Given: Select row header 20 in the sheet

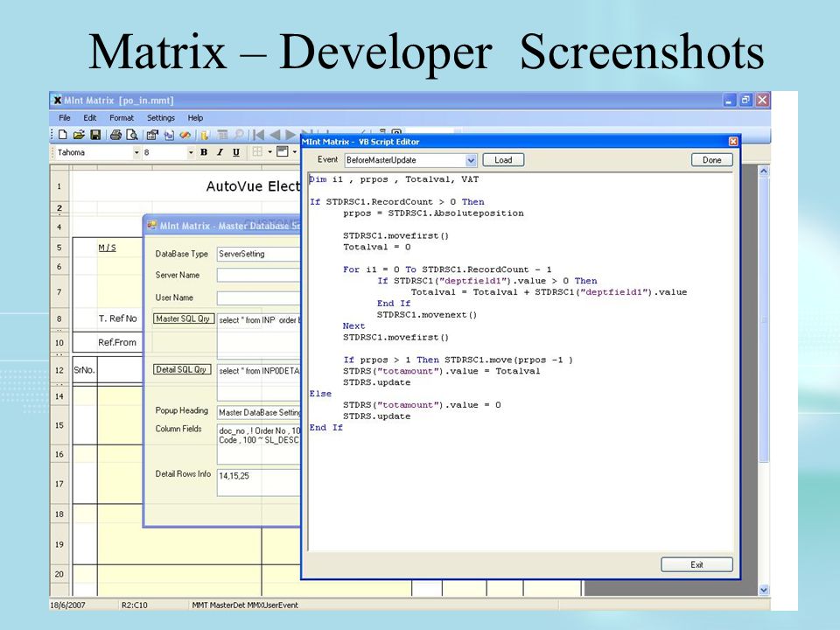Looking at the screenshot, I should click(x=59, y=574).
